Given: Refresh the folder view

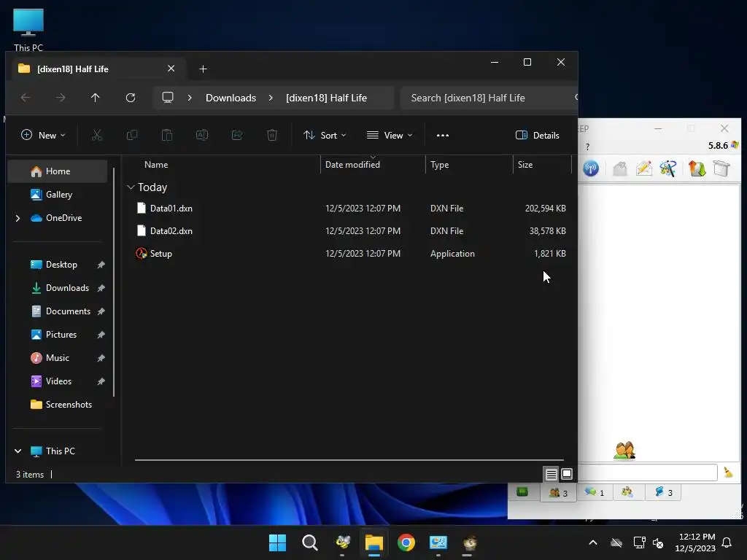Looking at the screenshot, I should 131,98.
